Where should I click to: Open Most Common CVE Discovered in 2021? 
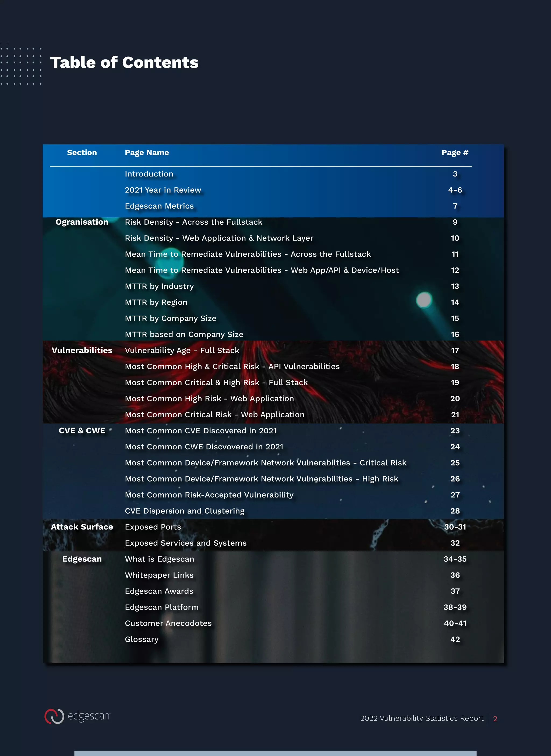click(200, 430)
